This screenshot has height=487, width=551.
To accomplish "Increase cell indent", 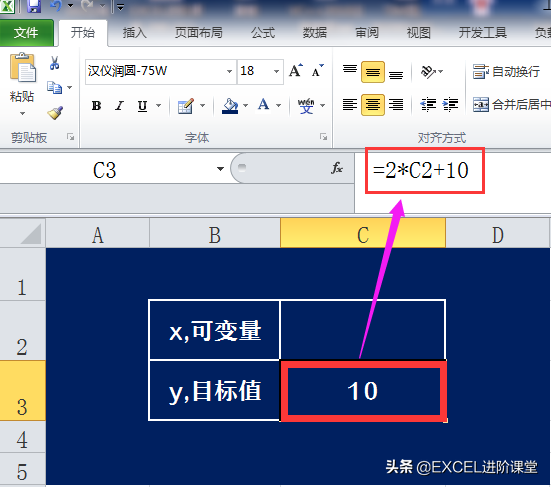I will coord(450,105).
